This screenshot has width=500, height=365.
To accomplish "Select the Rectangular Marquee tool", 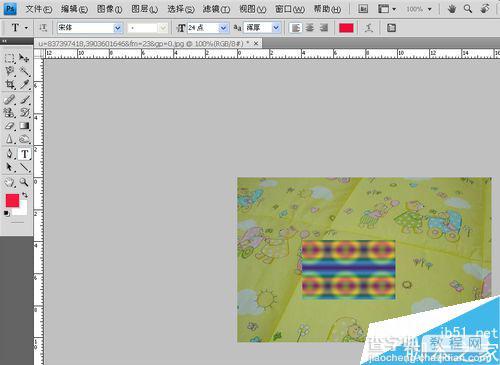I will click(x=10, y=58).
